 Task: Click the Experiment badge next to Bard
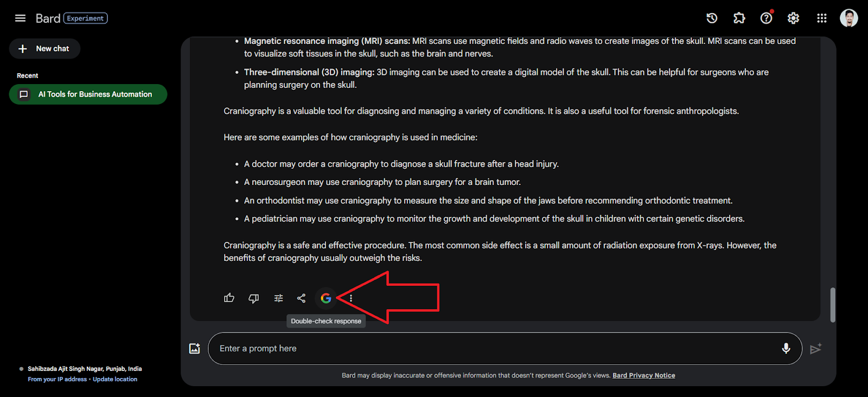click(86, 18)
